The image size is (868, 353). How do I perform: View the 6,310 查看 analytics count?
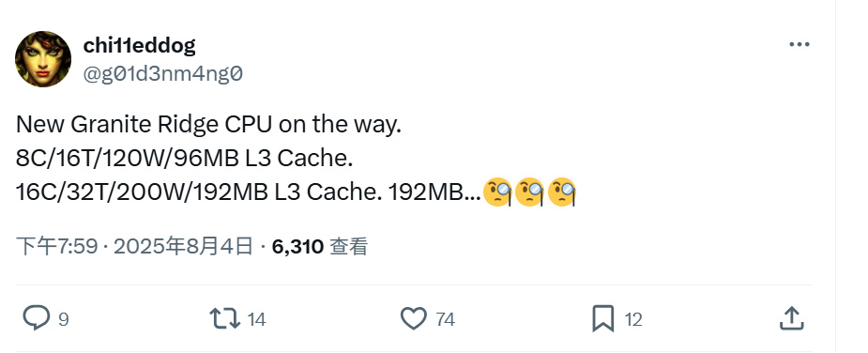click(320, 247)
